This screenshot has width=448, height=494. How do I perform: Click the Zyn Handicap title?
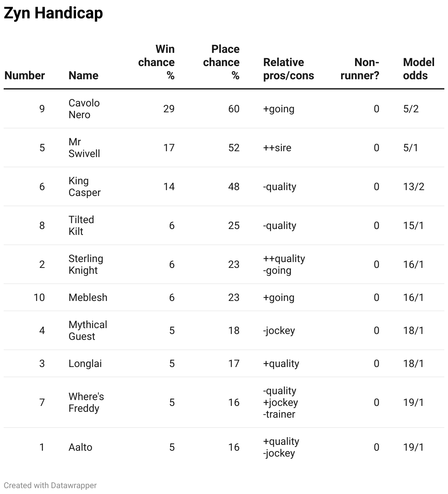click(53, 13)
